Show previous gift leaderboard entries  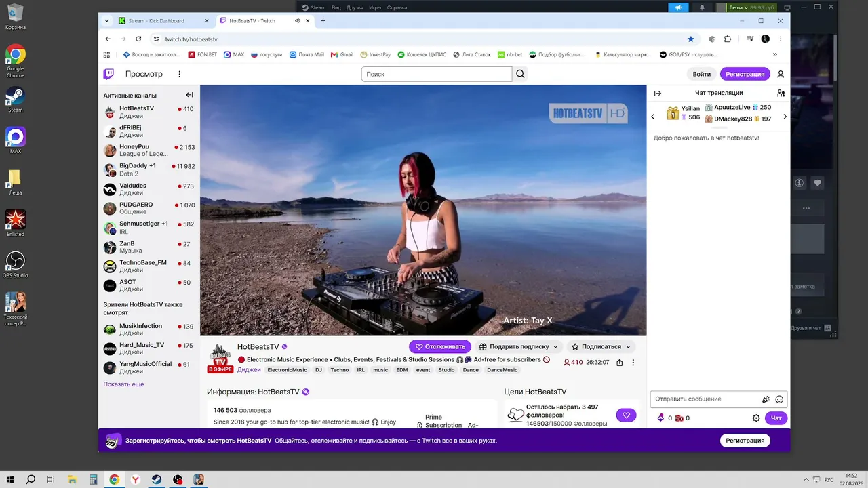click(x=653, y=117)
